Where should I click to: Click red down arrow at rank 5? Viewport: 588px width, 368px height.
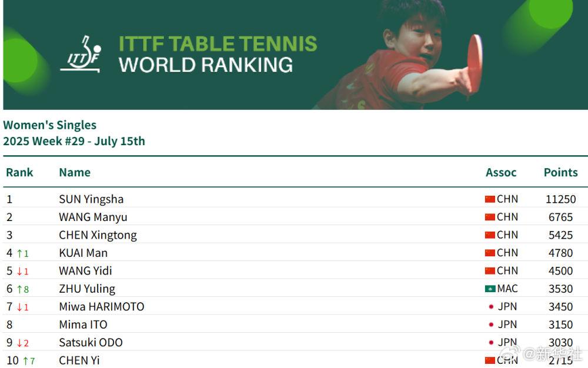tap(19, 272)
